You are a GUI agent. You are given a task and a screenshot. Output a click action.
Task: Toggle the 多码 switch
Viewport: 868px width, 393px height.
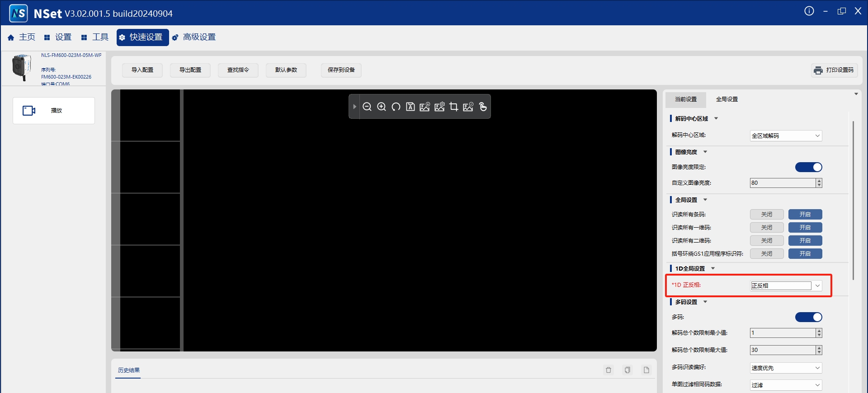click(809, 317)
